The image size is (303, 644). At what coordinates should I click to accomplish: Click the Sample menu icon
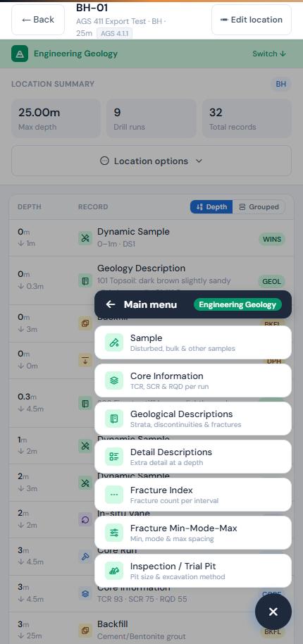(114, 342)
